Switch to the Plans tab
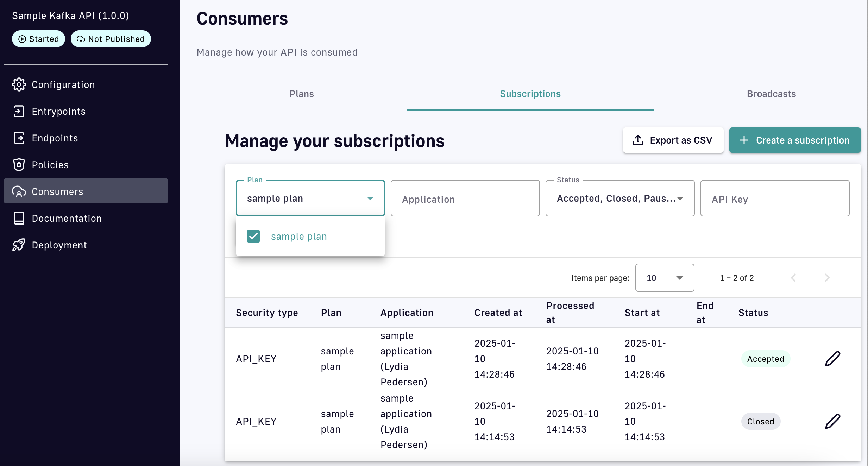The image size is (868, 466). click(301, 94)
